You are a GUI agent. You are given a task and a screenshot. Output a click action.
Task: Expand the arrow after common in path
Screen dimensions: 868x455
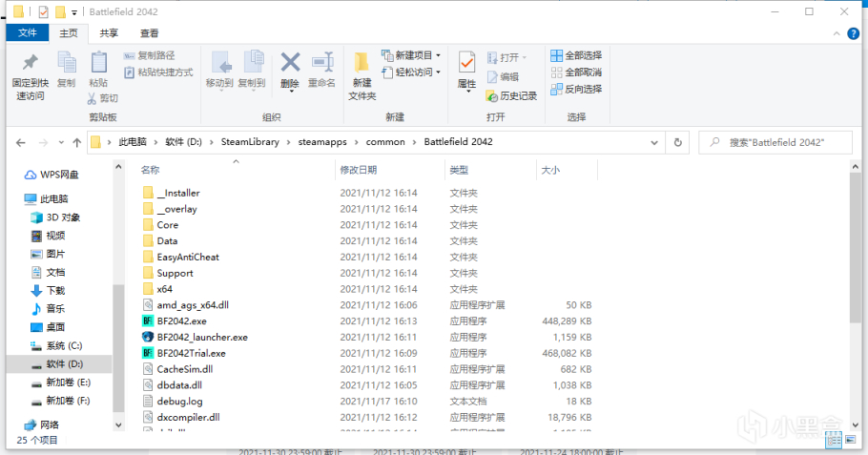(414, 142)
